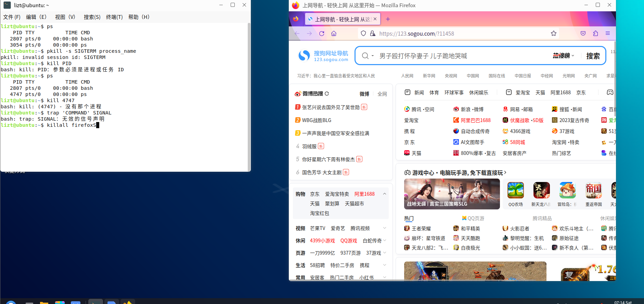The width and height of the screenshot is (644, 304).
Task: Click the 搜索 button on Sogou
Action: 593,56
